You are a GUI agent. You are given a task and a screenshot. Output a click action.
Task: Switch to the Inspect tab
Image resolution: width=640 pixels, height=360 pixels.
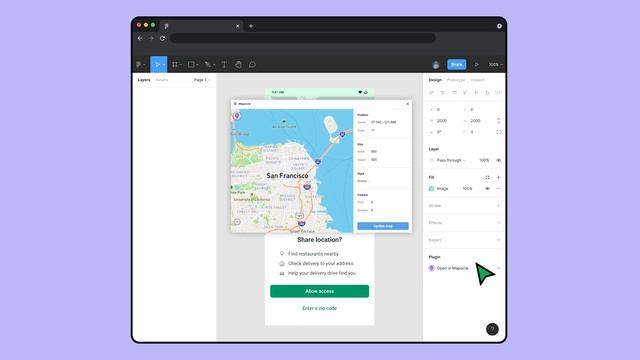477,80
